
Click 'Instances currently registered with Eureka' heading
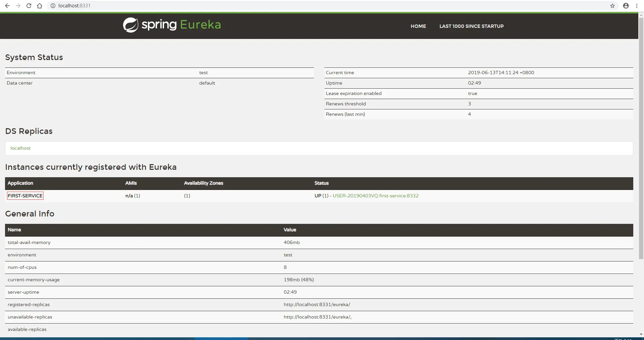point(91,167)
